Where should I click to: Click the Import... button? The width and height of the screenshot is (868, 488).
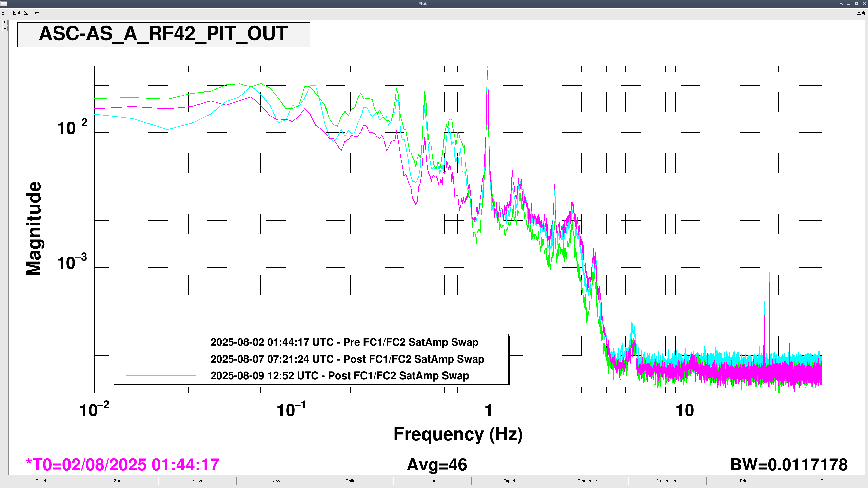click(x=432, y=481)
